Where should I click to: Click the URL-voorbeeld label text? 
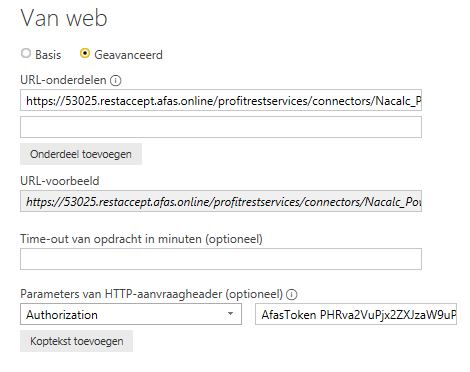[x=60, y=181]
